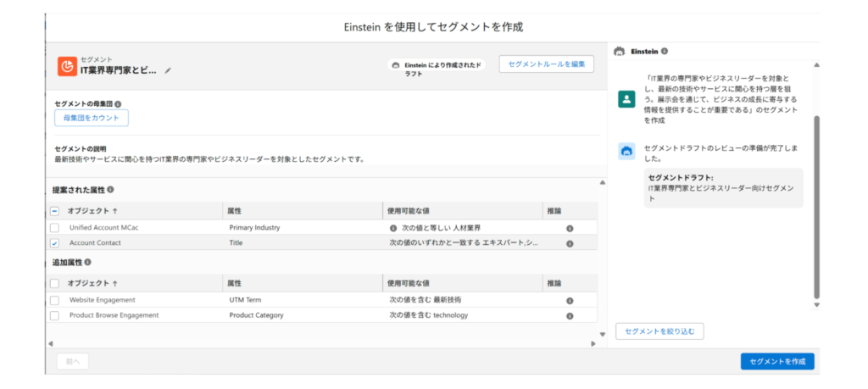Click the セグメントルールを編集 button
868x389 pixels.
(547, 64)
